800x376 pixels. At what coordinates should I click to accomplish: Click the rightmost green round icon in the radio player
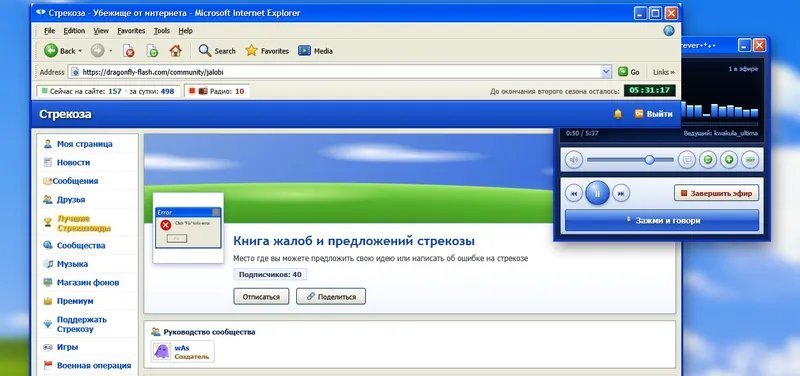(750, 160)
